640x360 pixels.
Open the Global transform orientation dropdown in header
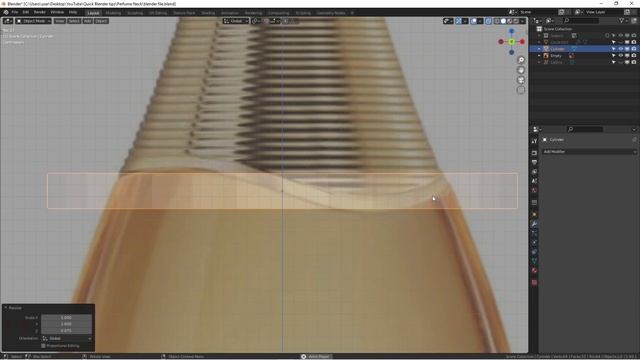(x=236, y=21)
